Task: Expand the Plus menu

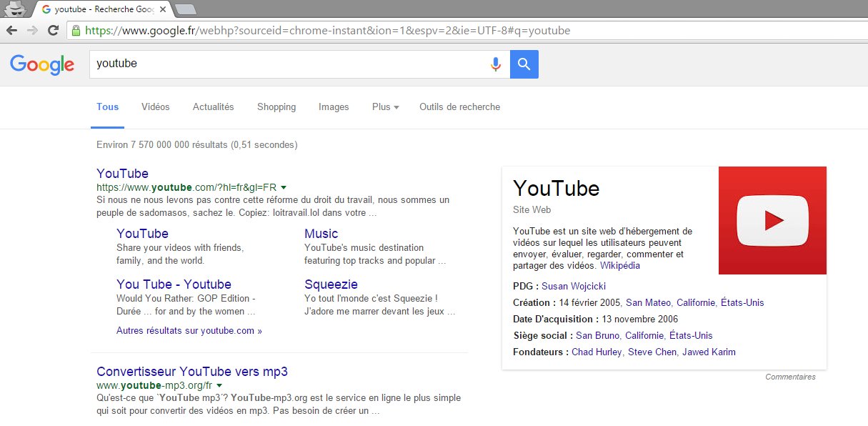Action: click(x=385, y=106)
